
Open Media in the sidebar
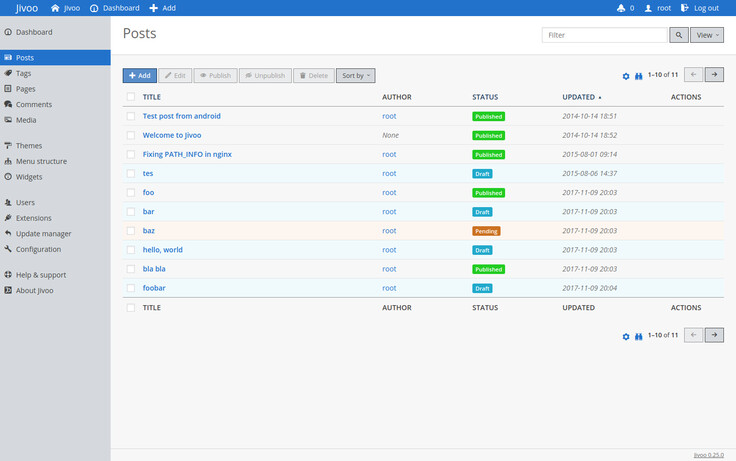point(26,120)
